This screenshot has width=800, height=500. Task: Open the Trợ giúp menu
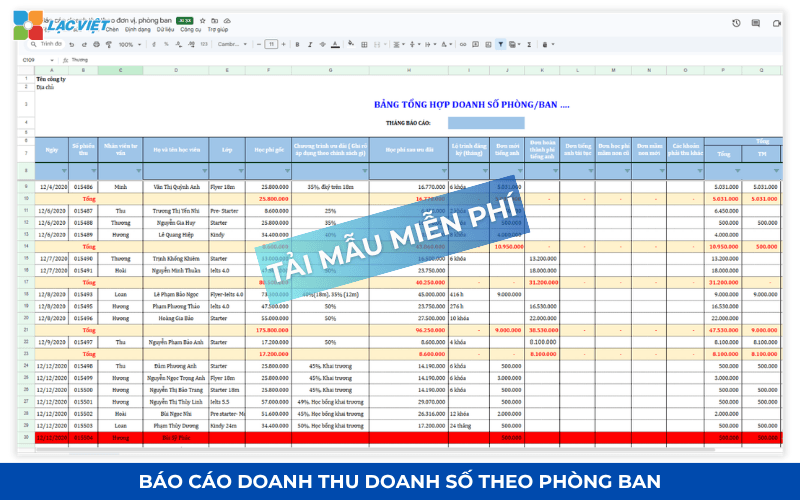click(x=218, y=30)
